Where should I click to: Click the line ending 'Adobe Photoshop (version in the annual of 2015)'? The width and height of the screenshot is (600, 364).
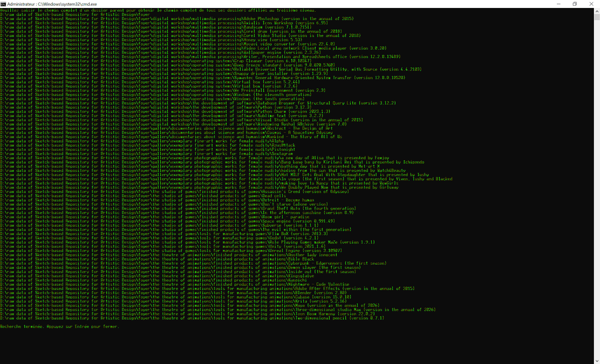[x=177, y=18]
